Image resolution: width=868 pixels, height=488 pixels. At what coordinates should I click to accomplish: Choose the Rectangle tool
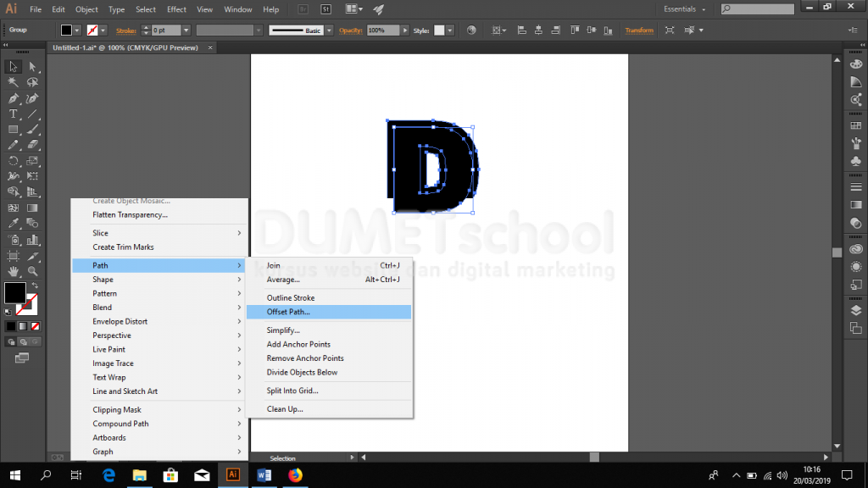point(13,130)
